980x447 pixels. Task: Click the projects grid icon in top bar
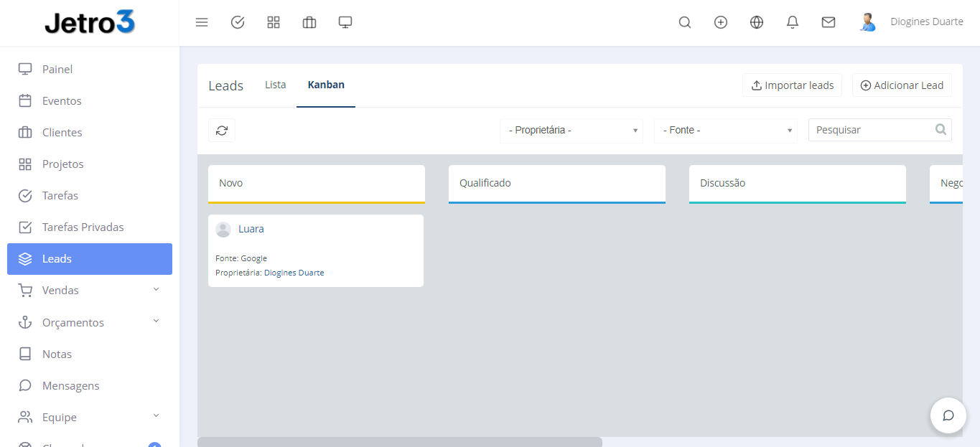point(274,22)
